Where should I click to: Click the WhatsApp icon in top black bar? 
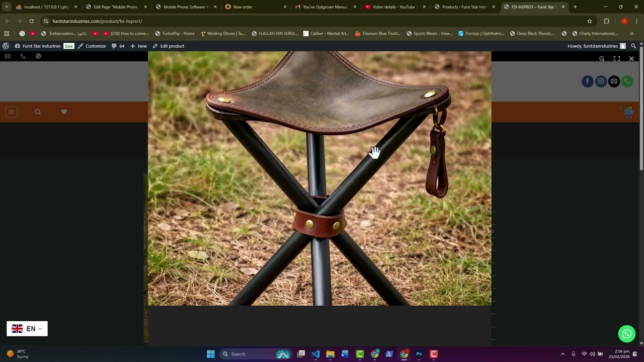38,56
